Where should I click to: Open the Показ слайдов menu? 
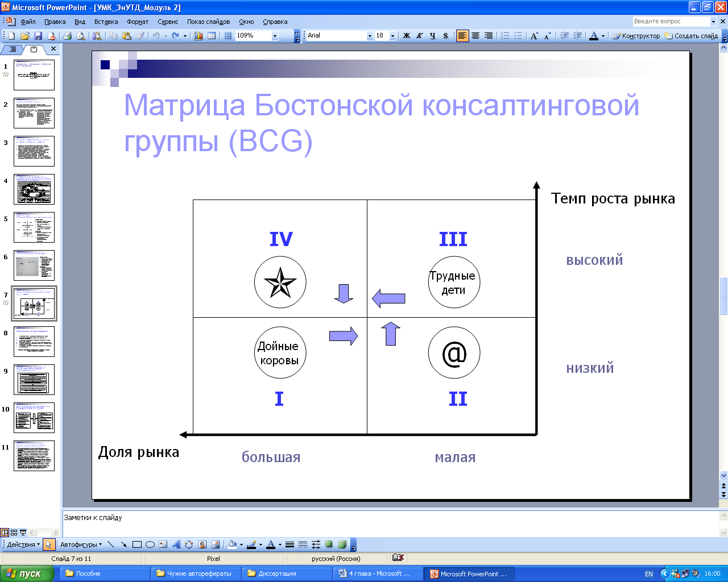coord(209,22)
